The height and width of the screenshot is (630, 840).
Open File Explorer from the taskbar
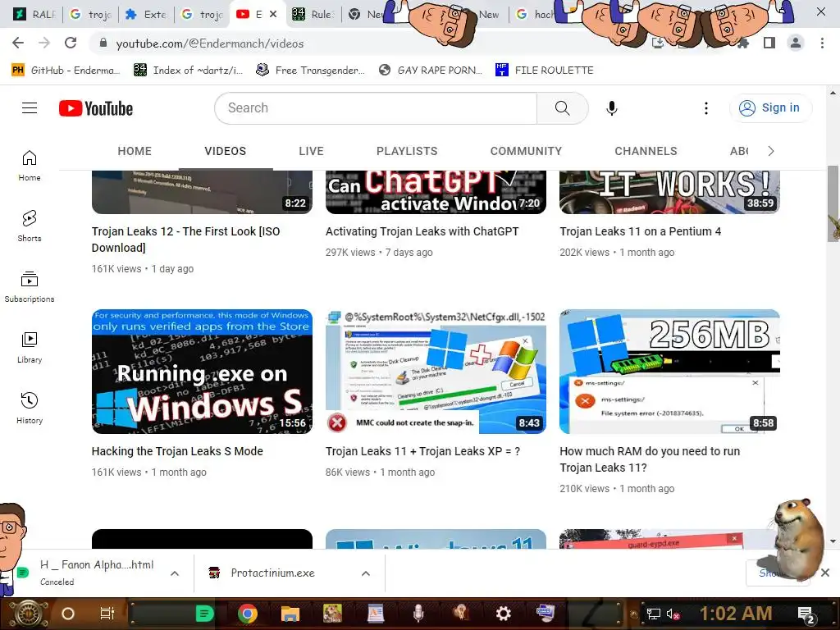click(x=290, y=614)
